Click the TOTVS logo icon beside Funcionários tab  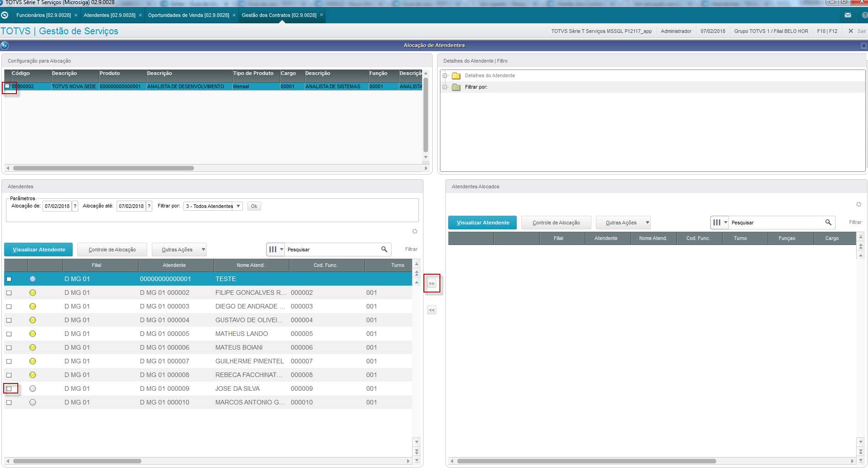pos(5,15)
